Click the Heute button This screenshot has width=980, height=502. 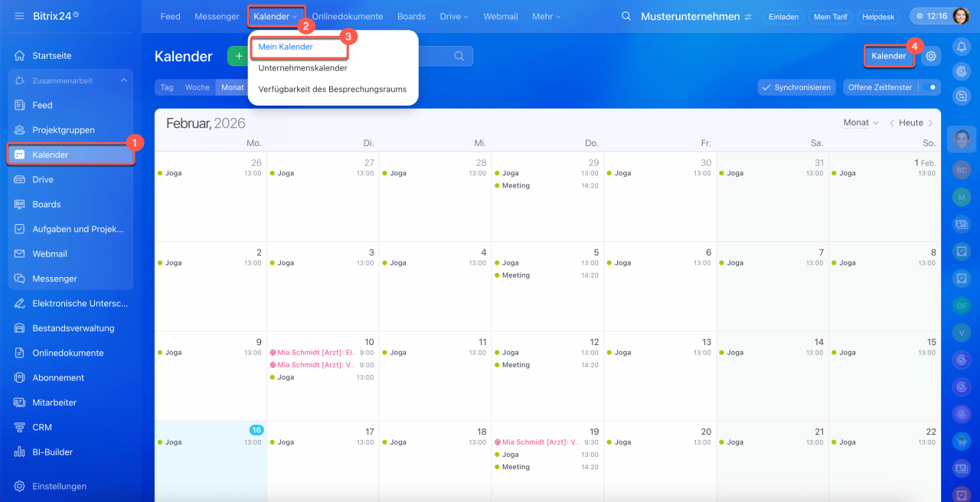click(911, 122)
